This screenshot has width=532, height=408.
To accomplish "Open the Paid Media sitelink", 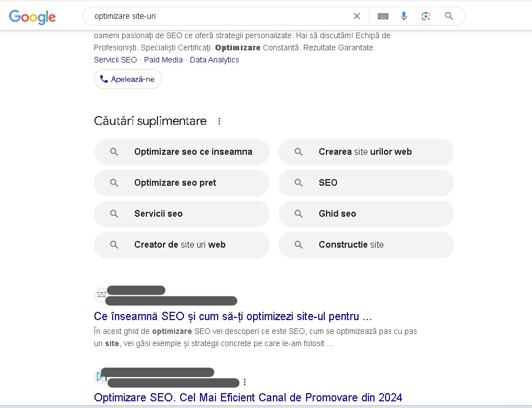I will 163,60.
